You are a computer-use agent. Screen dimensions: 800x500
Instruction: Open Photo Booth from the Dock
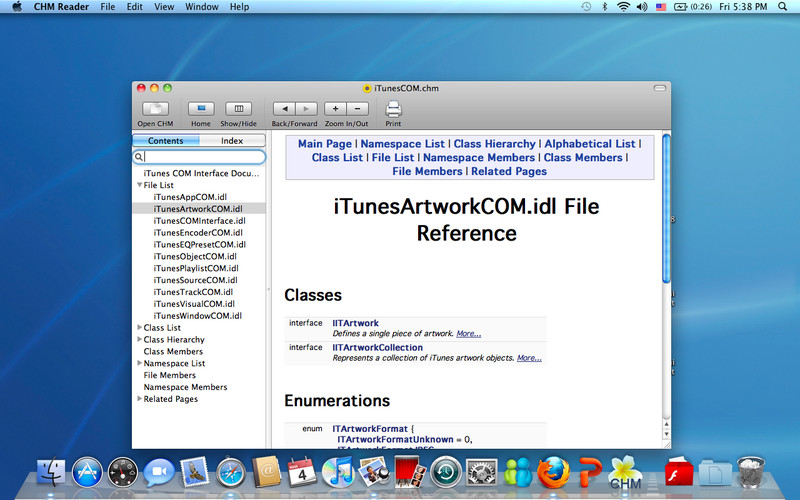(x=410, y=472)
